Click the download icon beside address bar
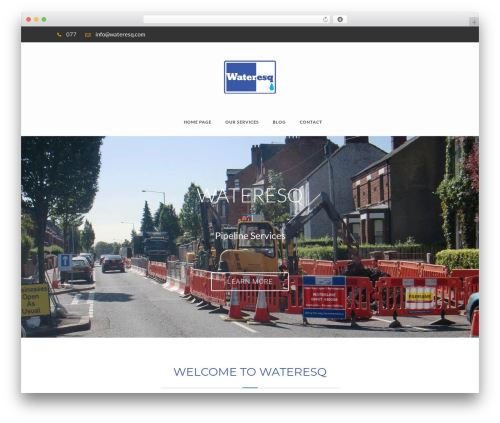The image size is (500, 423). 340,20
